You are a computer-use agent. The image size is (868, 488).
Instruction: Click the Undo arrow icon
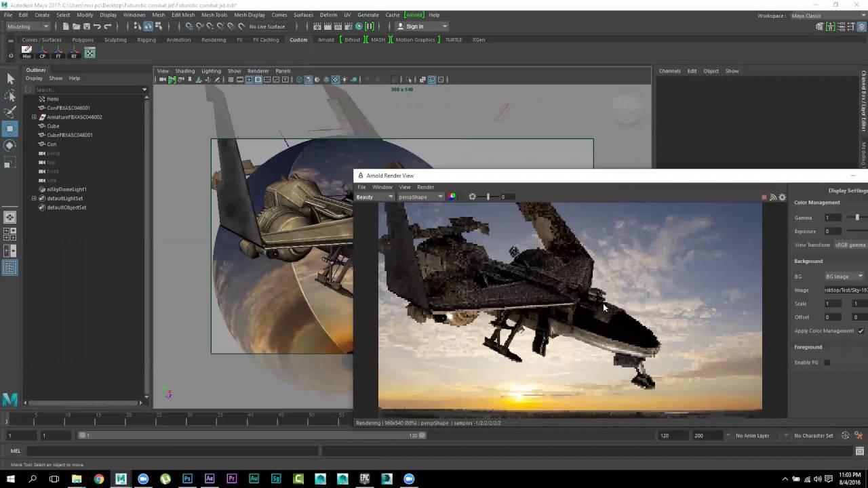(97, 26)
